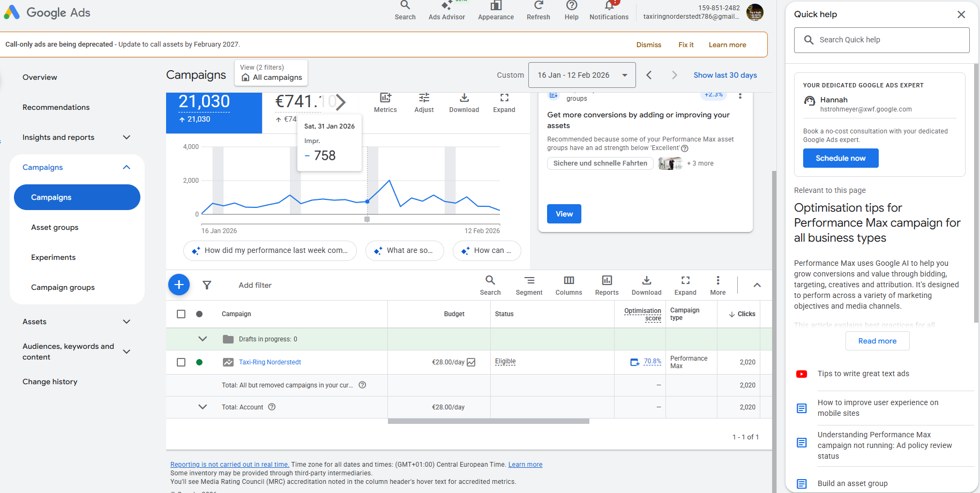Open the Notifications bell icon
The width and height of the screenshot is (980, 493).
coord(609,6)
